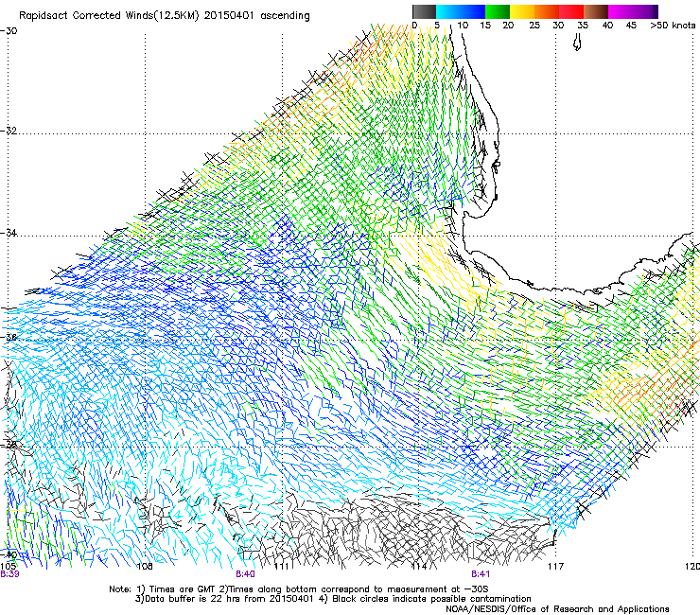Click the purple time label '8:41'
Viewport: 700px width, 615px height.
(481, 574)
